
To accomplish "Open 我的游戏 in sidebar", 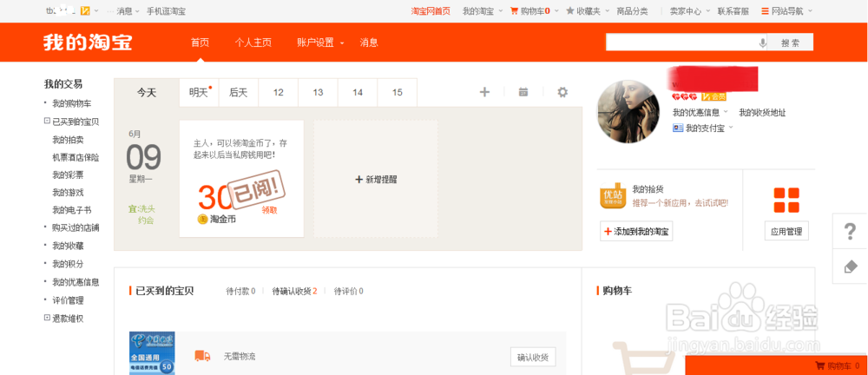I will (x=68, y=193).
